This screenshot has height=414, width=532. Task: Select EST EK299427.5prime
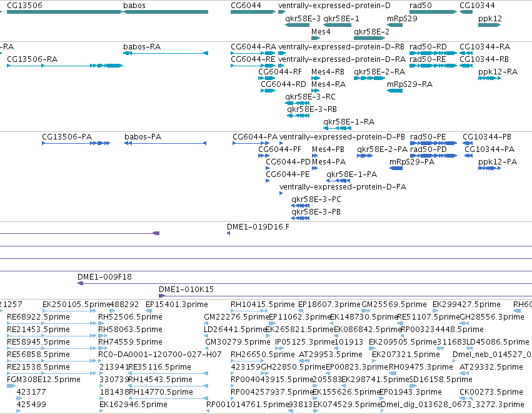435,311
